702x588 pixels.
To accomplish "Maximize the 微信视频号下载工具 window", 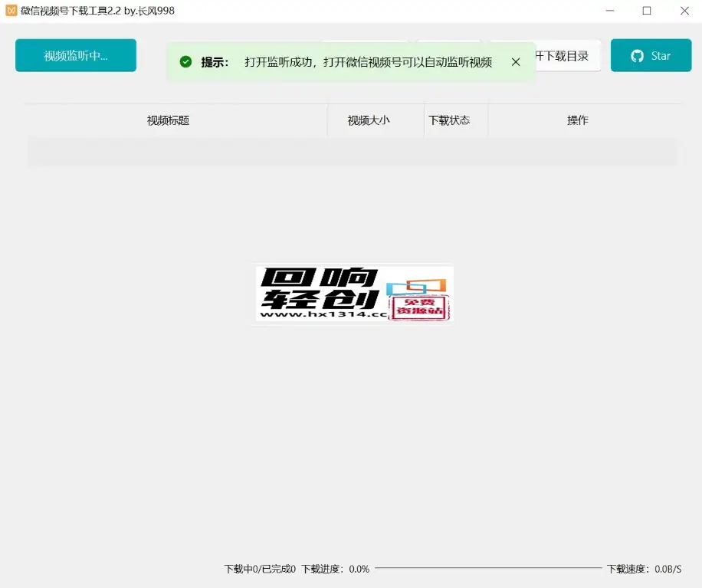I will coord(647,10).
